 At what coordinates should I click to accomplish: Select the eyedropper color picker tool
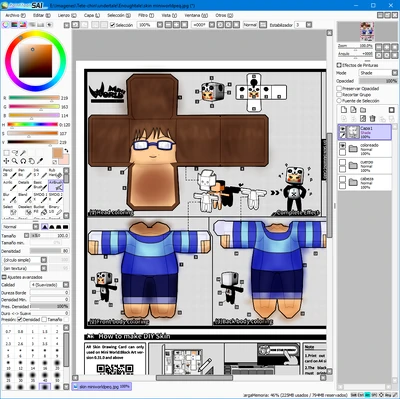click(40, 161)
